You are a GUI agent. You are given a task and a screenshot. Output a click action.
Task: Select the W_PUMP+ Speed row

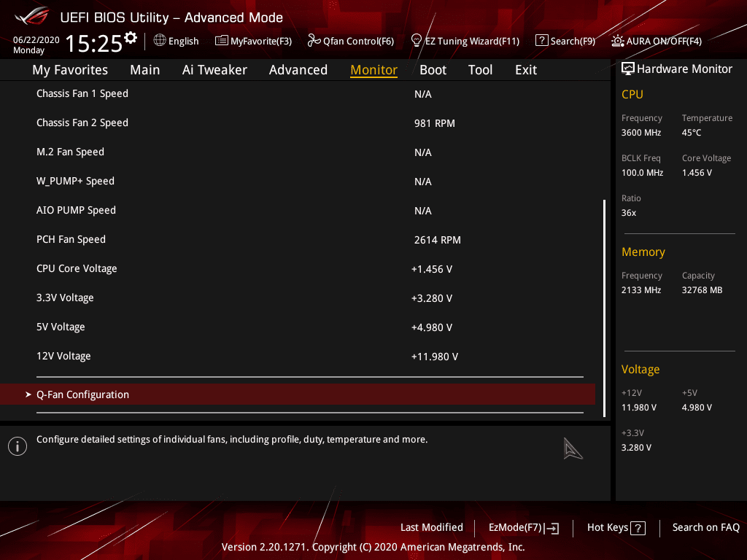coord(298,181)
